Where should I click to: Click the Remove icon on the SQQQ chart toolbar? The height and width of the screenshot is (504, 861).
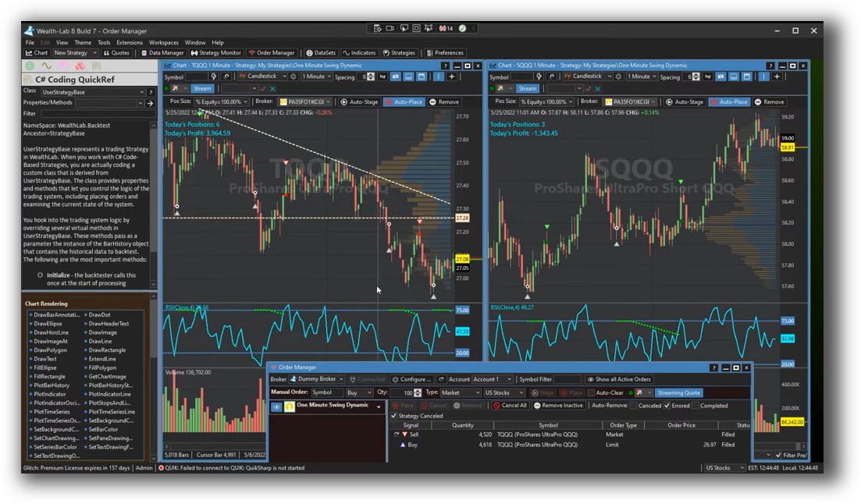point(770,102)
